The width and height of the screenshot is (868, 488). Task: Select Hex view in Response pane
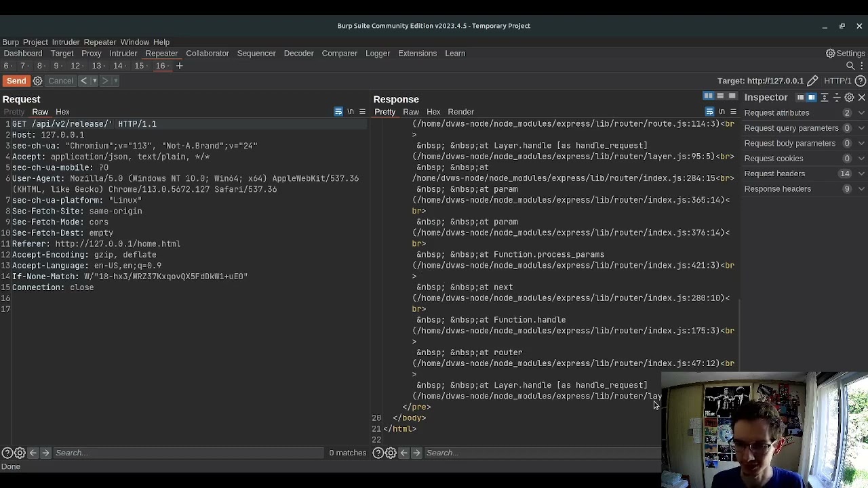click(433, 112)
